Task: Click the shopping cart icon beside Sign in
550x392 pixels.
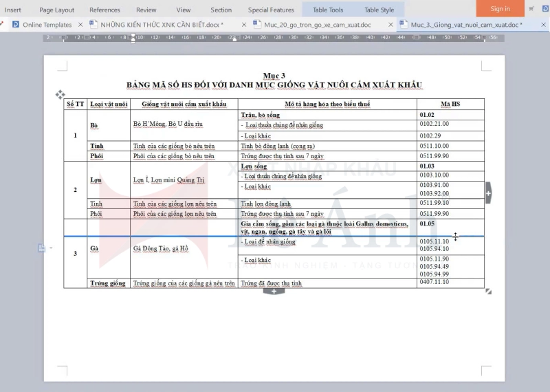Action: tap(531, 9)
